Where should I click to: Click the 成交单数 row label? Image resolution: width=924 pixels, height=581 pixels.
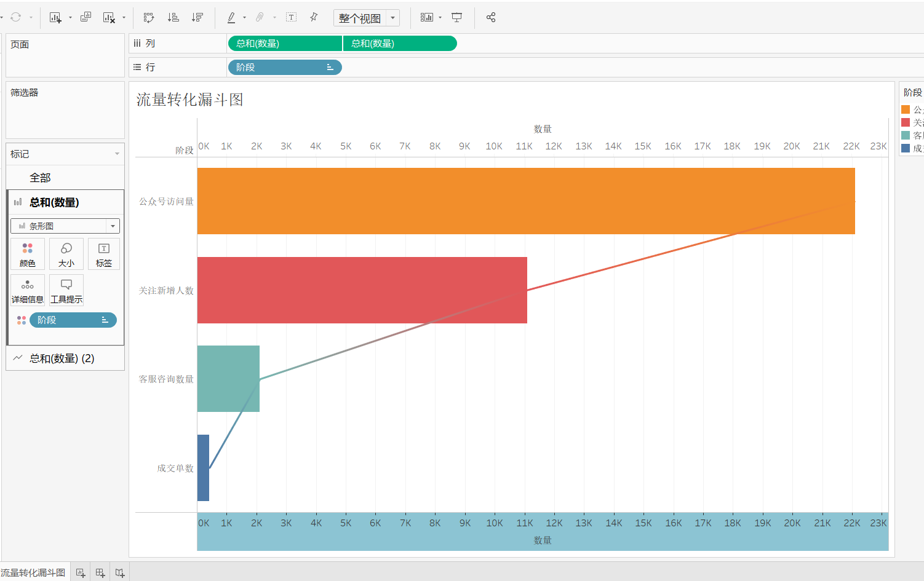pos(175,468)
